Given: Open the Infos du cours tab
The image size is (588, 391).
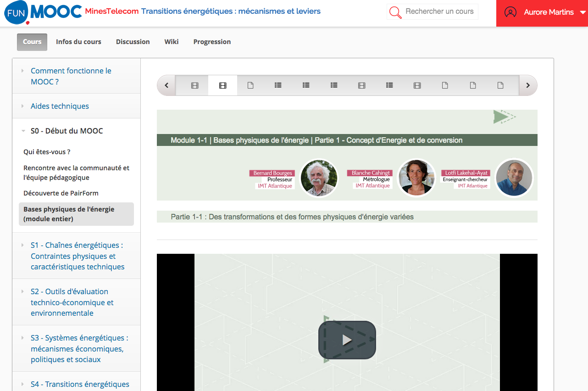Looking at the screenshot, I should (78, 42).
